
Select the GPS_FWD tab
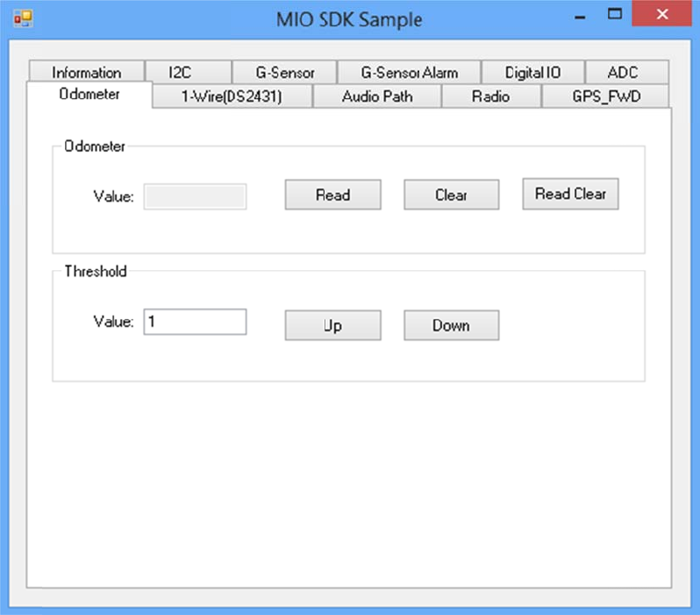tap(606, 97)
